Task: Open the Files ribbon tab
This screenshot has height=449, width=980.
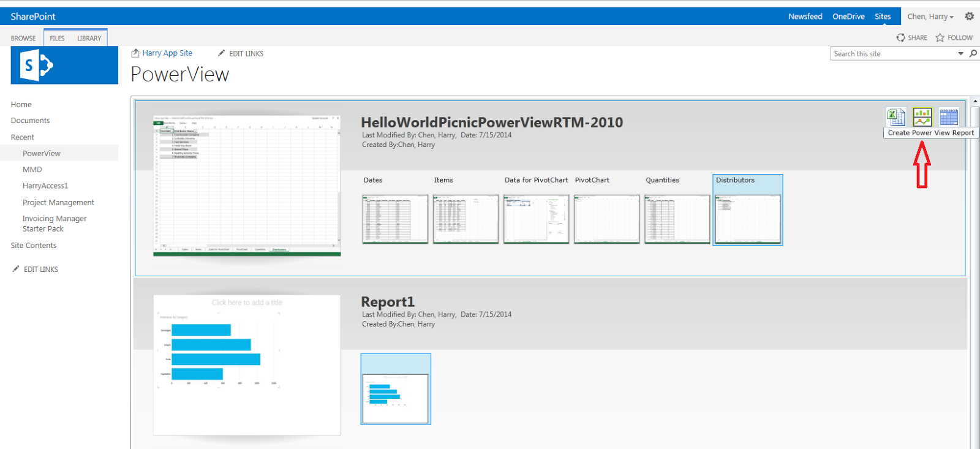Action: pos(57,38)
